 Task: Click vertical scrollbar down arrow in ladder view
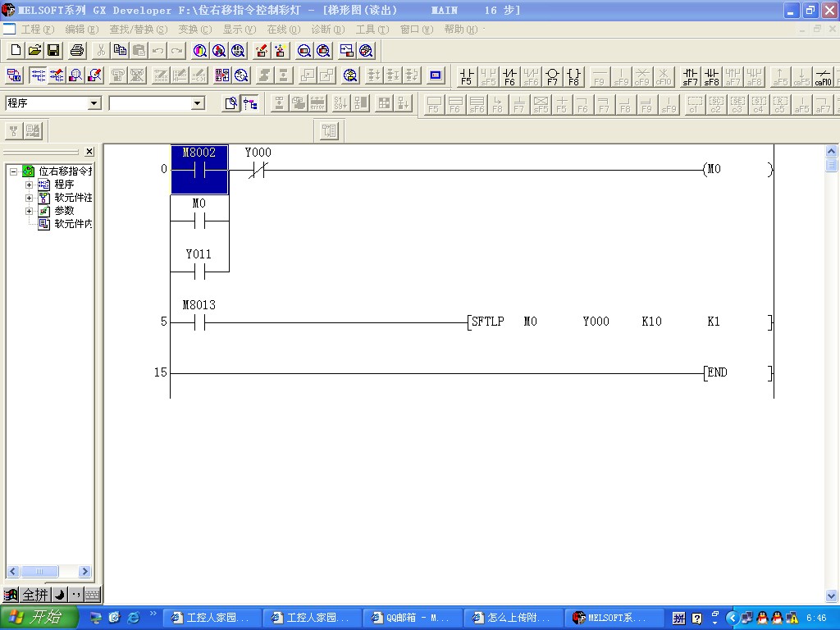pos(832,596)
